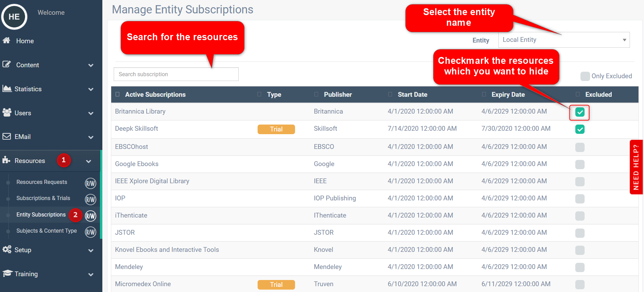The width and height of the screenshot is (644, 292).
Task: Click the Training graduation cap icon
Action: 7,273
